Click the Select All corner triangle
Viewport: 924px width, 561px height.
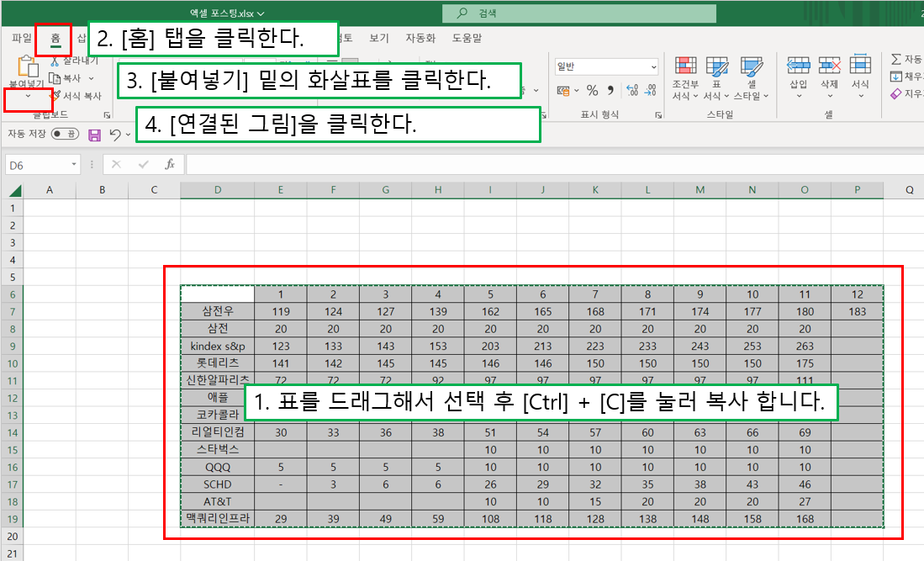tap(15, 190)
